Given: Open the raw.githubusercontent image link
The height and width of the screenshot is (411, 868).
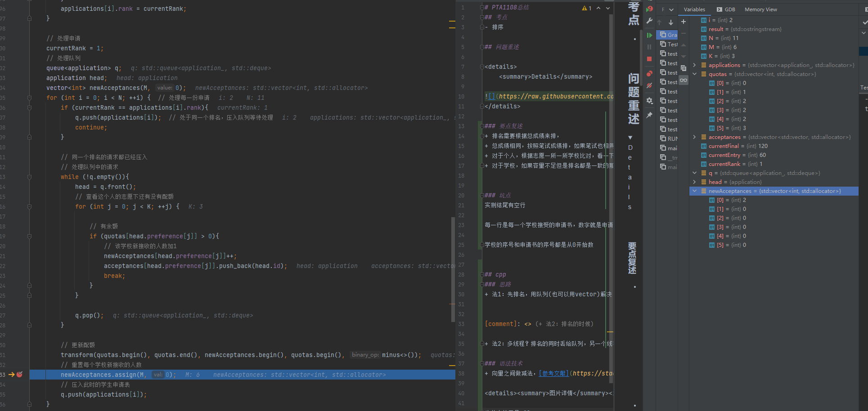Looking at the screenshot, I should click(x=556, y=96).
